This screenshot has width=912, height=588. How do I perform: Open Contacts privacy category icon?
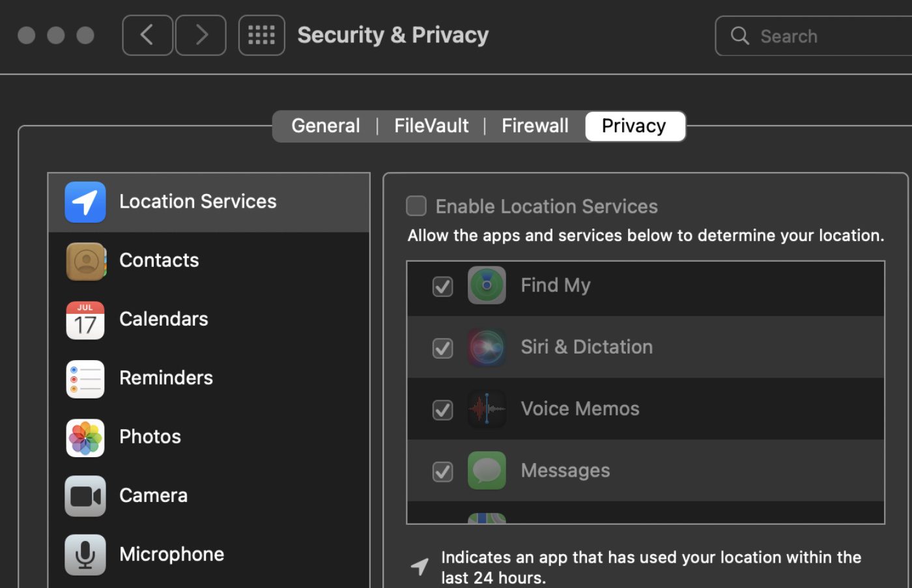point(85,261)
